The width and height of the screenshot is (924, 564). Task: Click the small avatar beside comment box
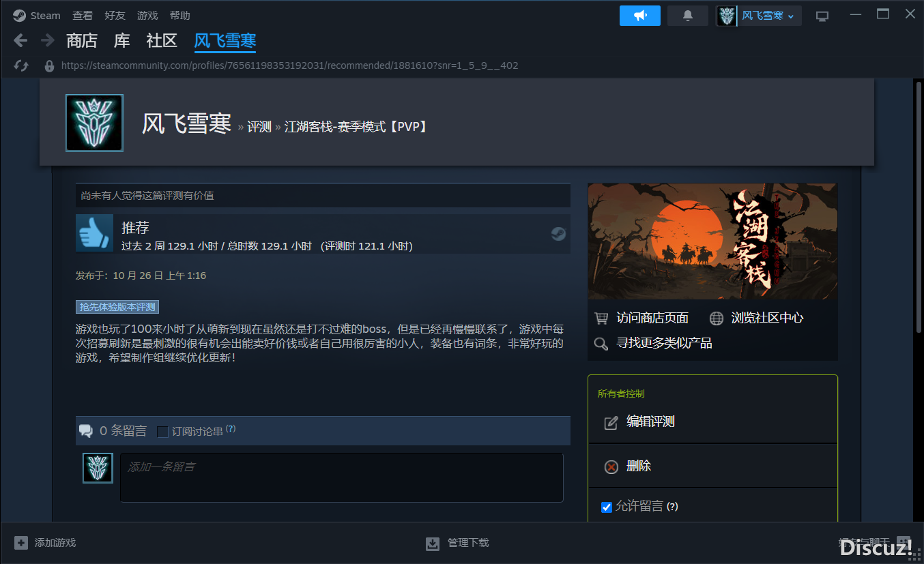[98, 468]
